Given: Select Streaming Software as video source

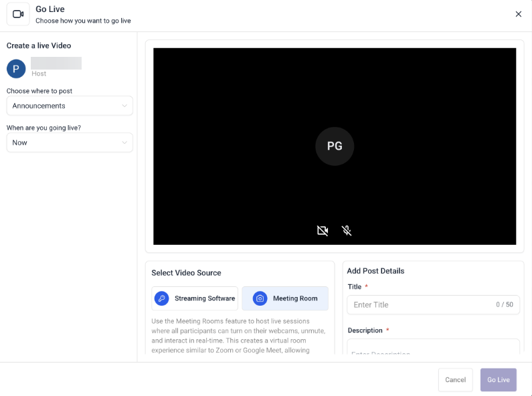Looking at the screenshot, I should click(x=195, y=298).
